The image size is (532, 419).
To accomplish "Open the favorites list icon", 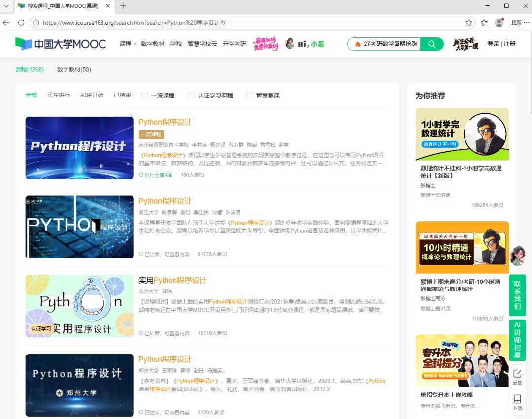I will 484,23.
